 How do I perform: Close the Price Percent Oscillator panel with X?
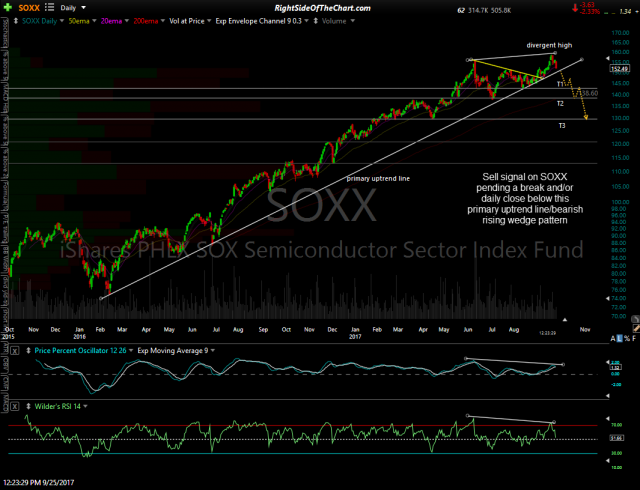tap(14, 351)
